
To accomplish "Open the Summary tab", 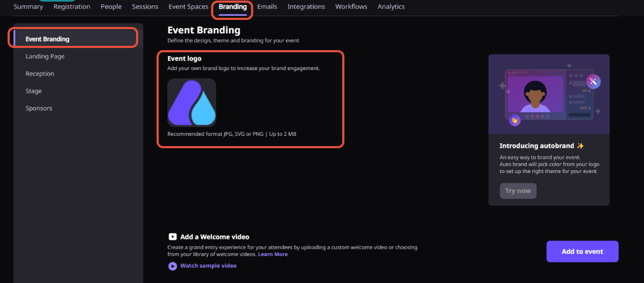I will pyautogui.click(x=28, y=6).
